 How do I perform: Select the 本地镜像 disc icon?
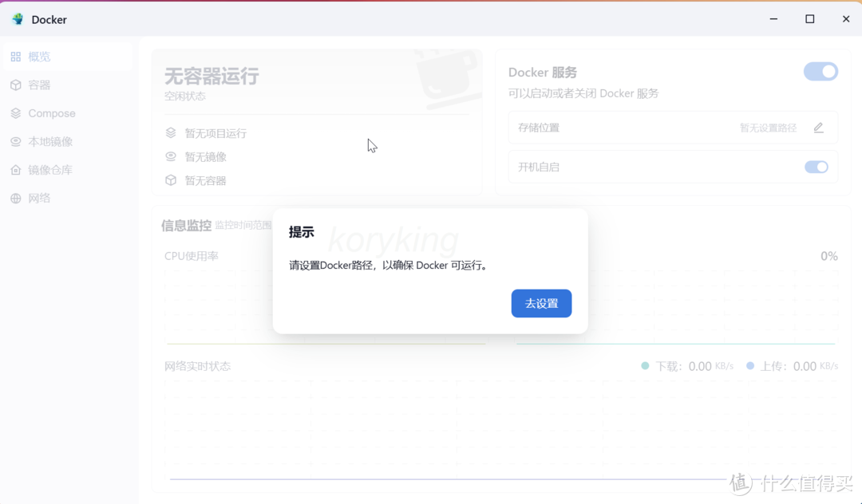16,141
